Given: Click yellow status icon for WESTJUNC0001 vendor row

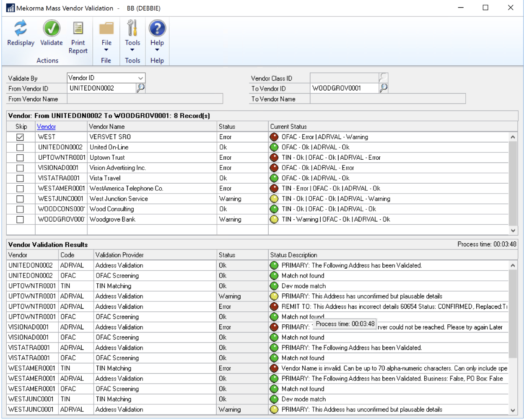Looking at the screenshot, I should (x=274, y=199).
